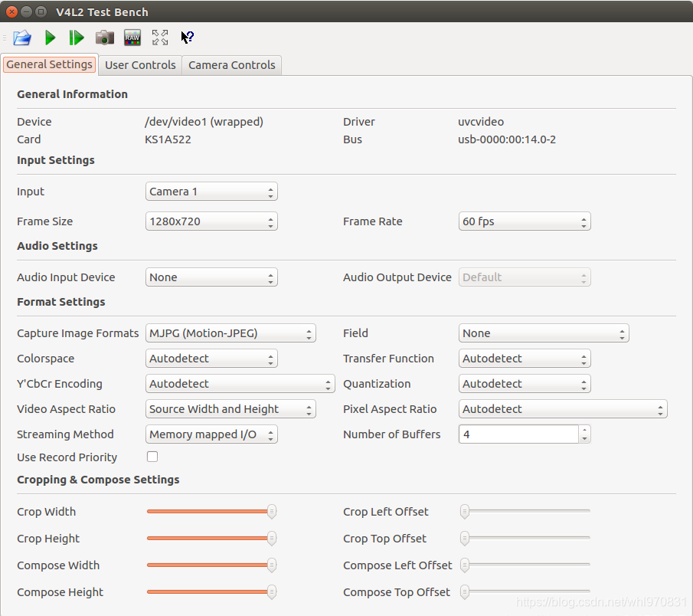
Task: Click the Format Settings heading
Action: [61, 302]
